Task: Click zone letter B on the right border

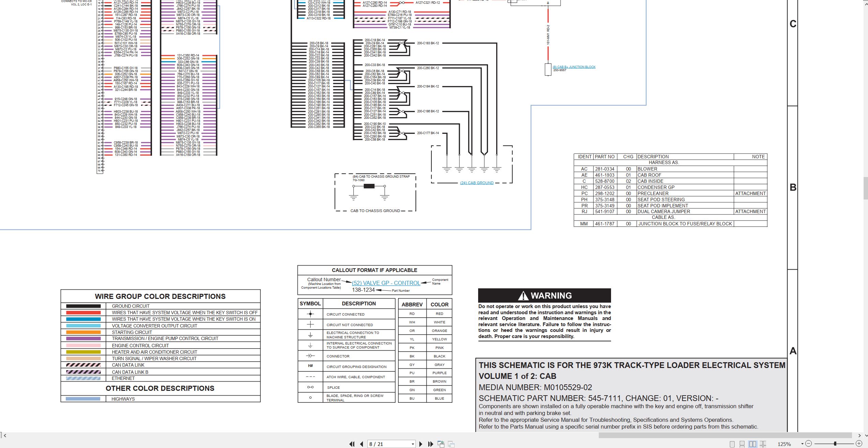Action: 793,188
